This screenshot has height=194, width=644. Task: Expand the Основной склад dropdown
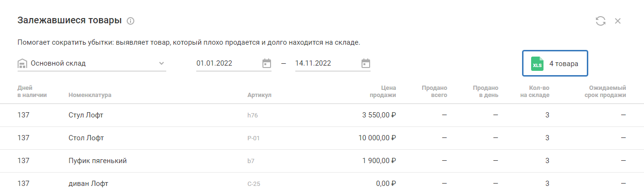161,63
